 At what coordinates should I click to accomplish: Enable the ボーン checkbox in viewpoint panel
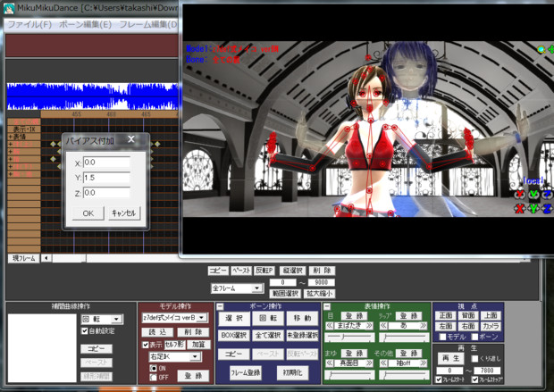pyautogui.click(x=474, y=337)
